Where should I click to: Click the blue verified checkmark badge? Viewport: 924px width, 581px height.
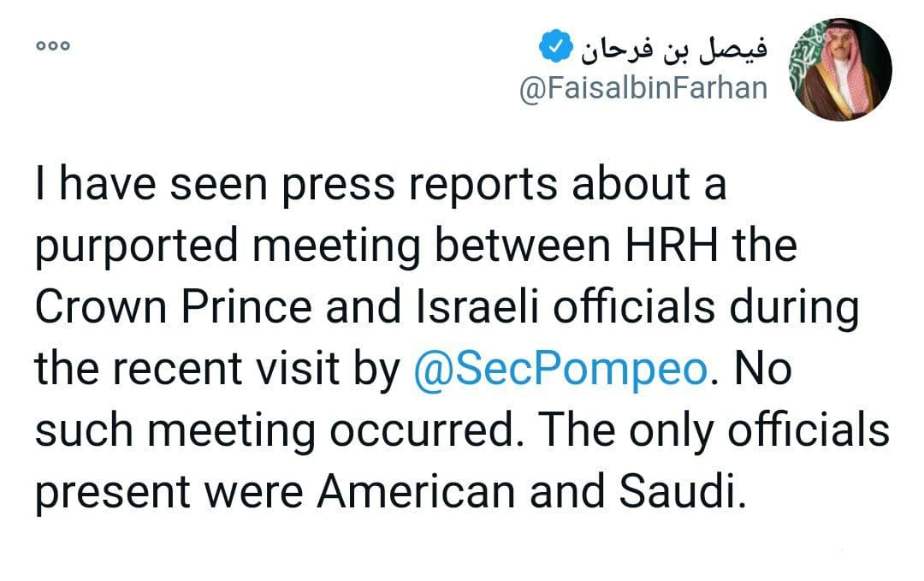tap(555, 46)
